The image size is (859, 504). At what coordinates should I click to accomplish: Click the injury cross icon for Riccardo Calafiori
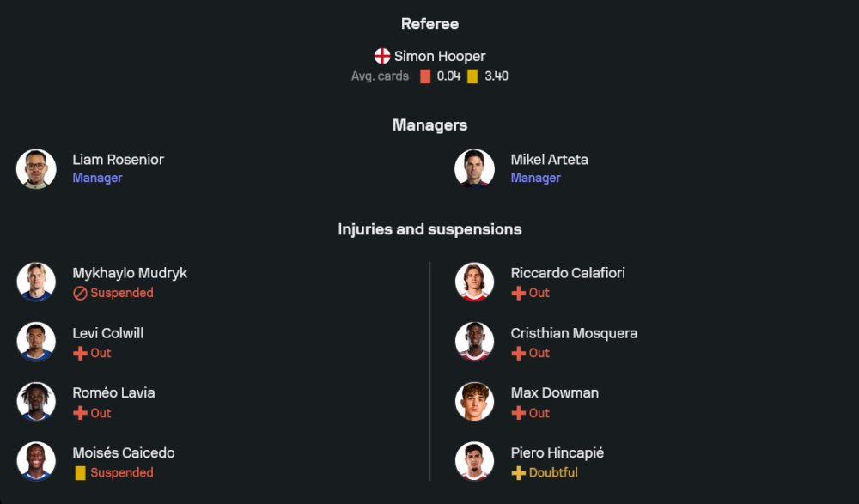click(518, 293)
